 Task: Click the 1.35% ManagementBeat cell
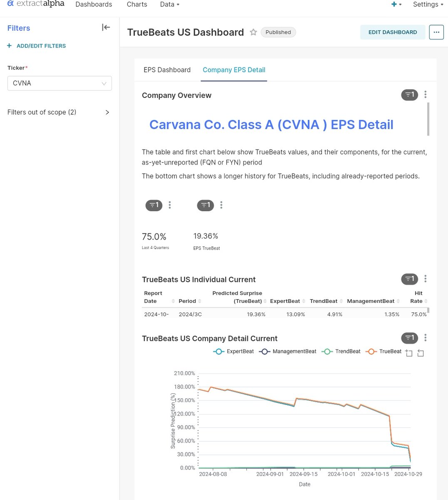click(x=392, y=314)
